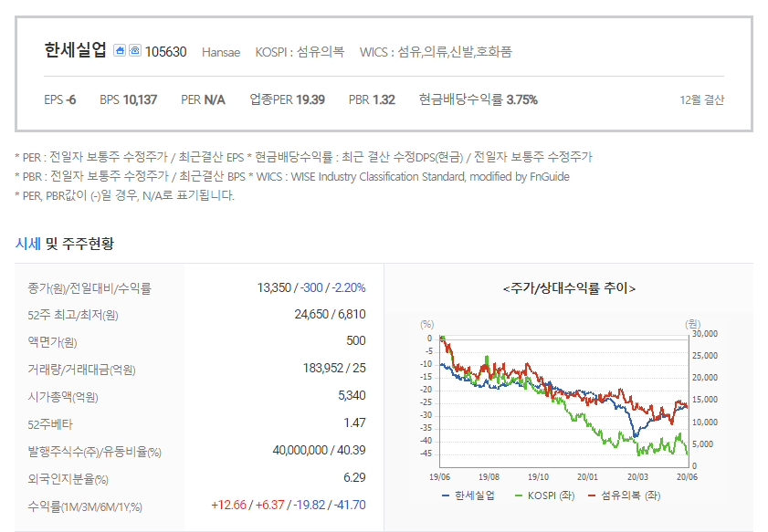The height and width of the screenshot is (532, 768).
Task: Click the BPS 10,137 value
Action: pos(129,99)
